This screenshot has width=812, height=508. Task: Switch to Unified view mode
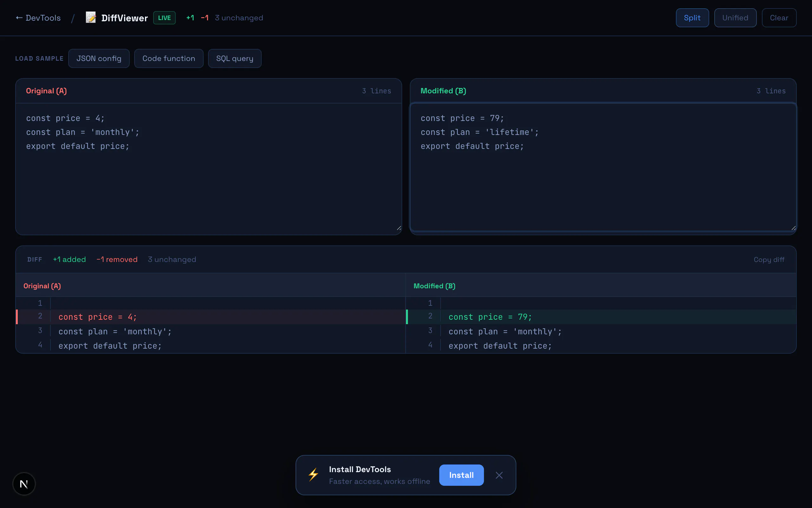735,18
